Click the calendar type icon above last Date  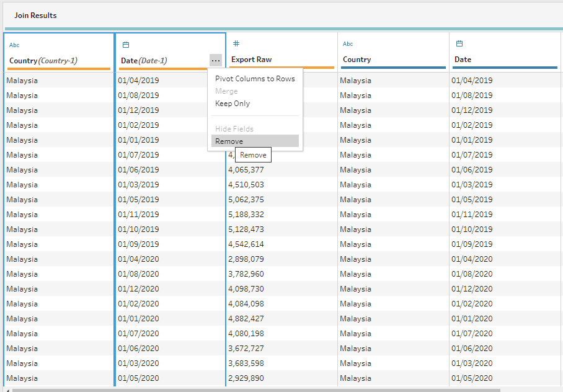[x=459, y=44]
